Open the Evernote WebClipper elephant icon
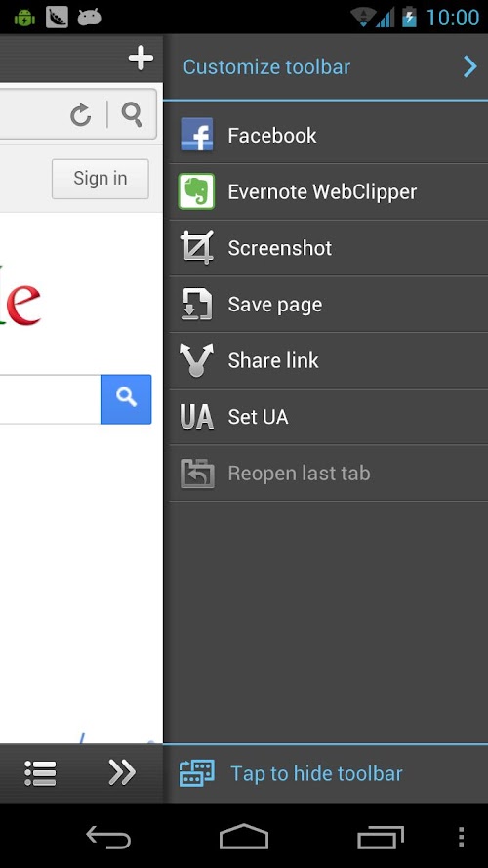This screenshot has width=488, height=868. pyautogui.click(x=196, y=191)
